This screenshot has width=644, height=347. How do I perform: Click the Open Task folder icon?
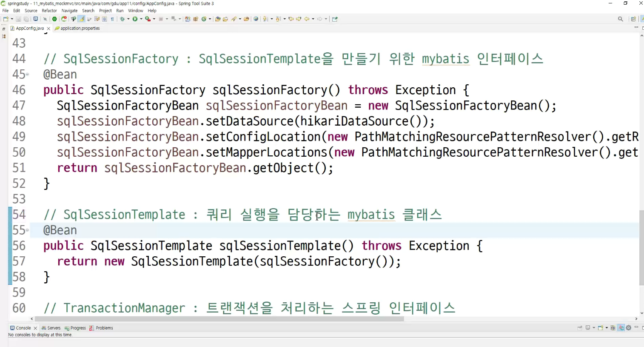pos(225,19)
